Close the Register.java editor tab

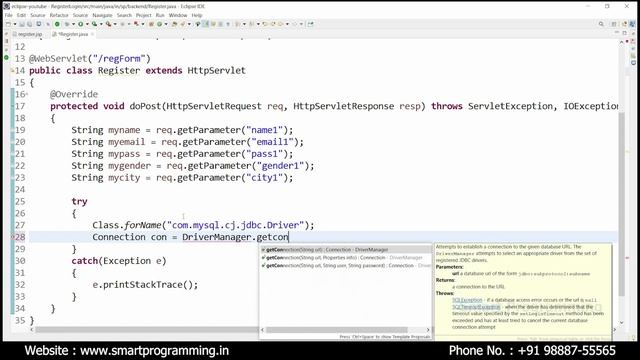point(92,34)
